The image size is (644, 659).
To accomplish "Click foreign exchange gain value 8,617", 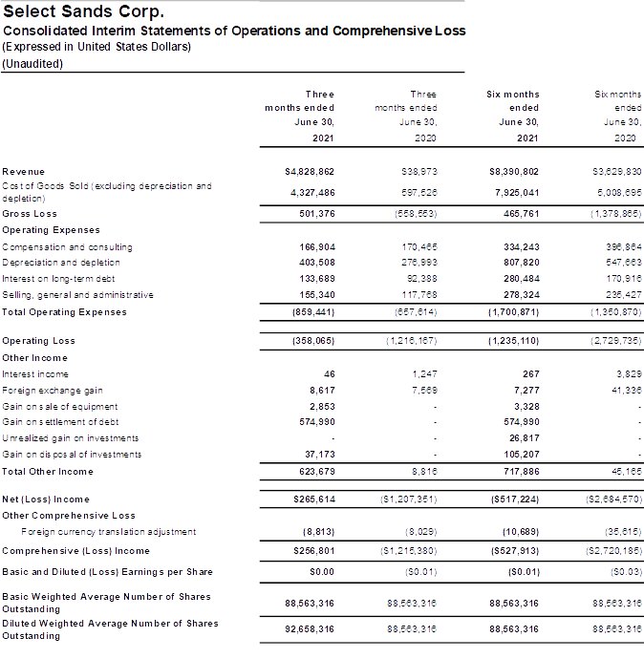I will click(x=322, y=391).
